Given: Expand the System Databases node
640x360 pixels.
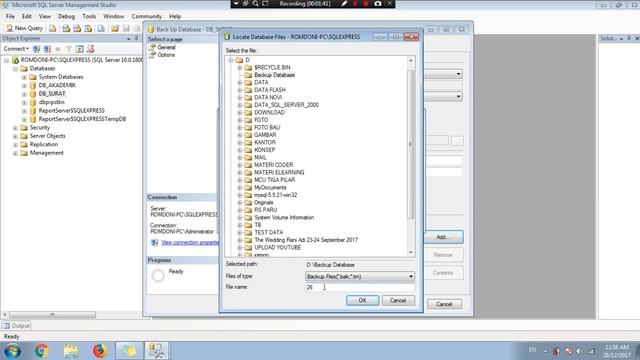Looking at the screenshot, I should pyautogui.click(x=24, y=77).
